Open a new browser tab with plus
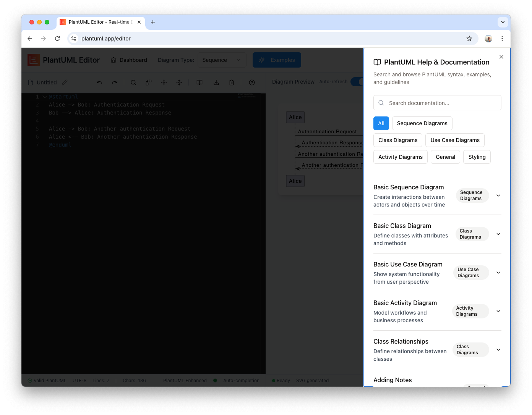The width and height of the screenshot is (532, 415). click(153, 22)
